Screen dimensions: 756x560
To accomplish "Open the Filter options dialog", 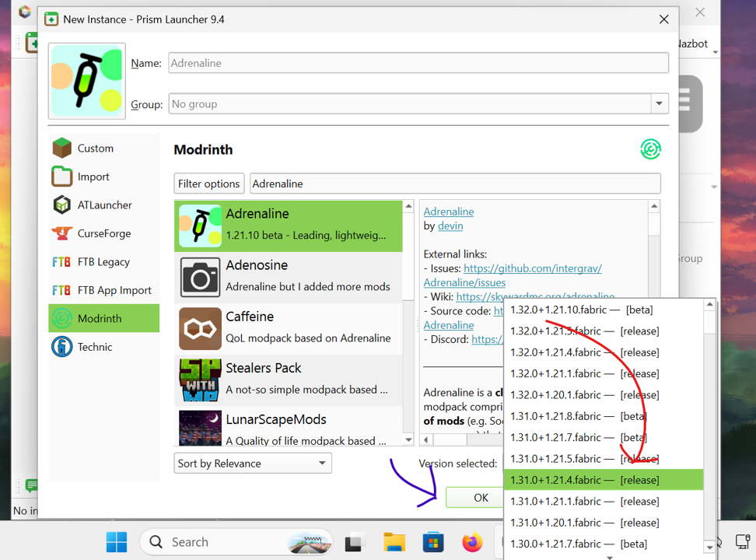I will point(208,184).
